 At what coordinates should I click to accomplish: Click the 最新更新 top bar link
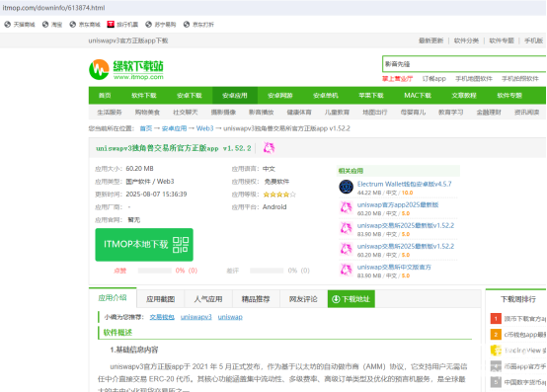click(430, 40)
